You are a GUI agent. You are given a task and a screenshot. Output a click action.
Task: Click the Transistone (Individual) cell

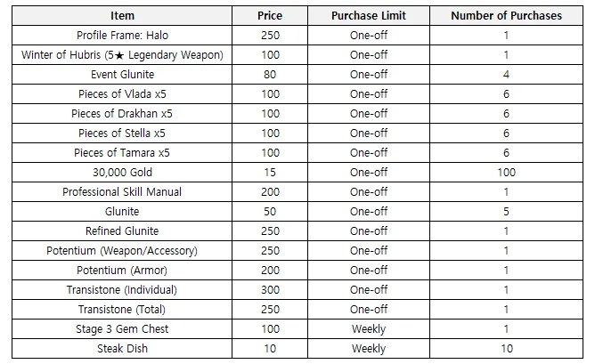click(x=122, y=290)
